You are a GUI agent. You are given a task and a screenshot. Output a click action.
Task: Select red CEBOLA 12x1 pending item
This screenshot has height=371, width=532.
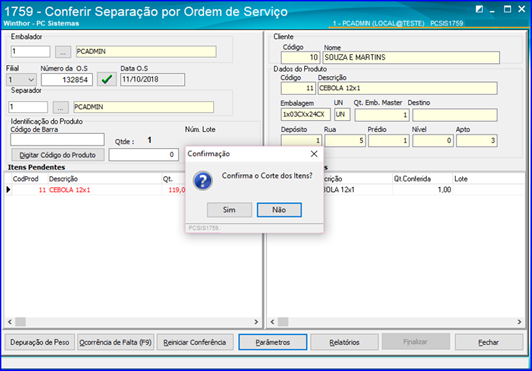(x=70, y=190)
